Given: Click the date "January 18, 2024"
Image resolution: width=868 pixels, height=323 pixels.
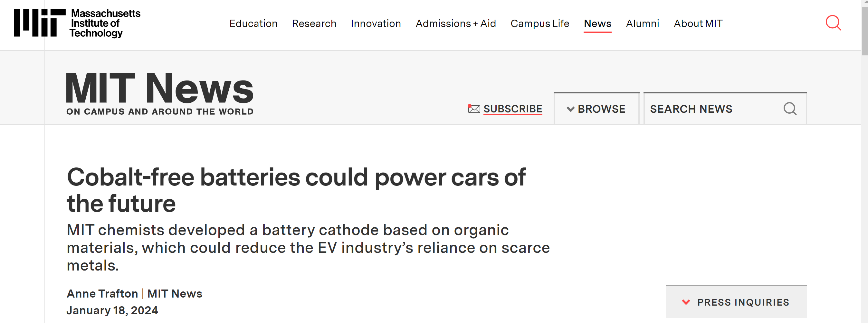Looking at the screenshot, I should click(x=112, y=310).
